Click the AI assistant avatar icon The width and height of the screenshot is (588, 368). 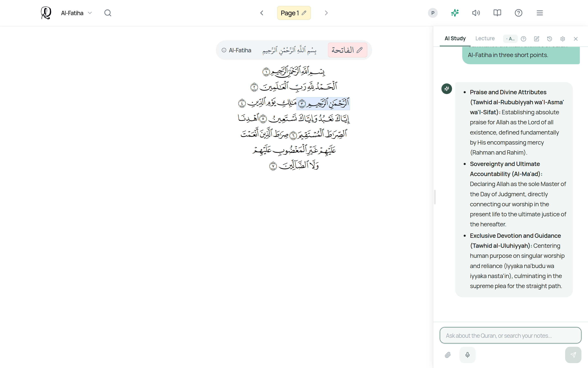447,89
